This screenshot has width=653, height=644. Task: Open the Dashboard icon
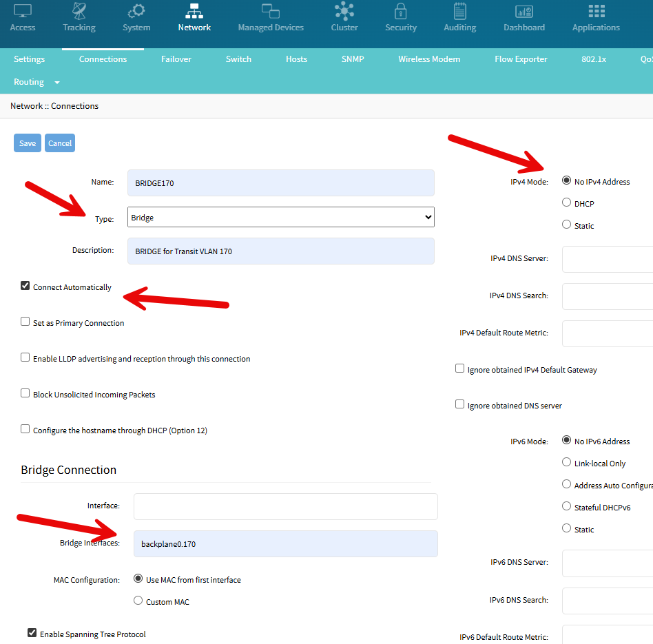pos(524,12)
